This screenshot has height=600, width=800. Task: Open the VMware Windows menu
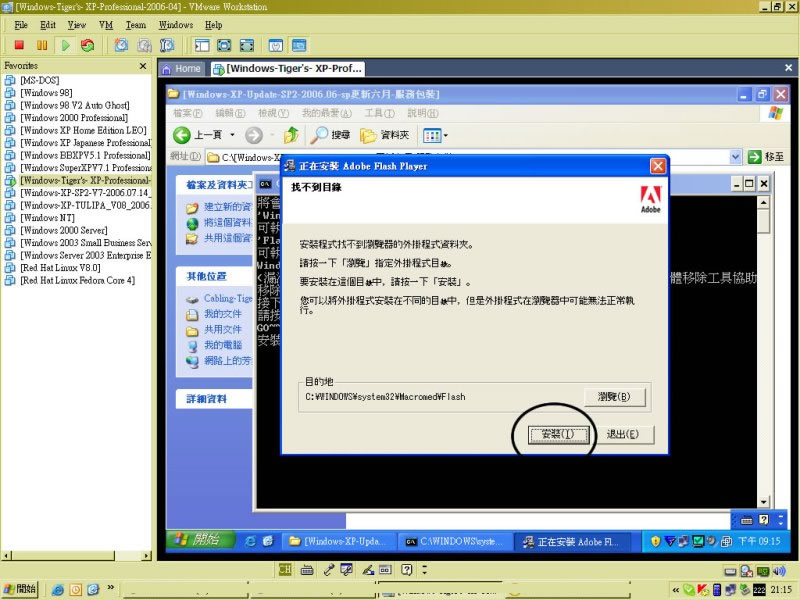click(x=176, y=25)
